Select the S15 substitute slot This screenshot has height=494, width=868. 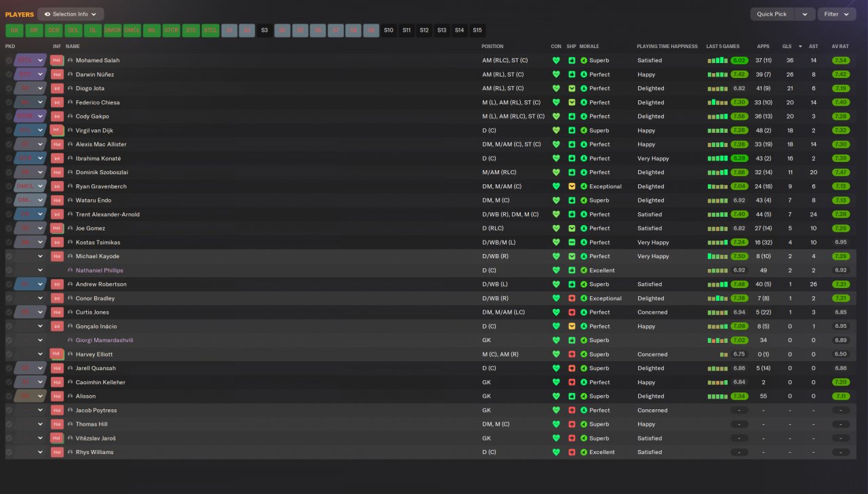tap(477, 30)
